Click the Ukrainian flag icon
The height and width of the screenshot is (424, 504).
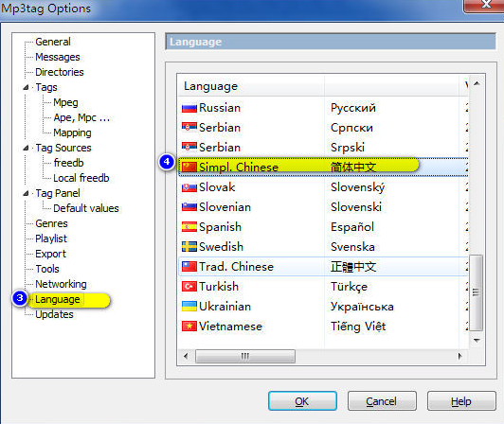click(x=189, y=307)
